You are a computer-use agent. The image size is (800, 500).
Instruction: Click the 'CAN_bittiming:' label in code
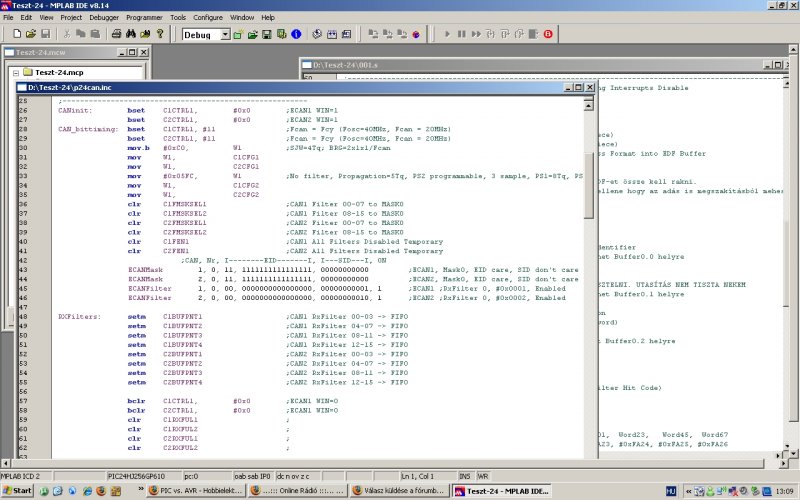(88, 129)
